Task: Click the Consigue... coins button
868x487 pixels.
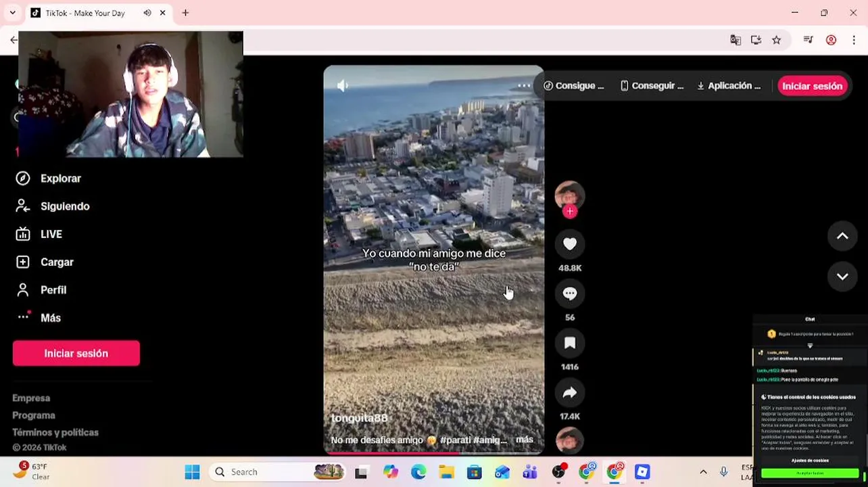Action: pos(574,86)
